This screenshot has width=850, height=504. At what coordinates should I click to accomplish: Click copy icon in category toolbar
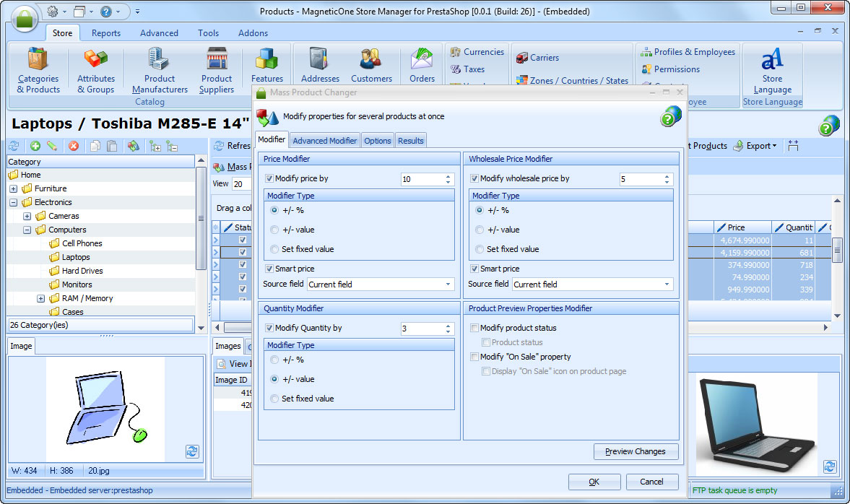tap(95, 146)
